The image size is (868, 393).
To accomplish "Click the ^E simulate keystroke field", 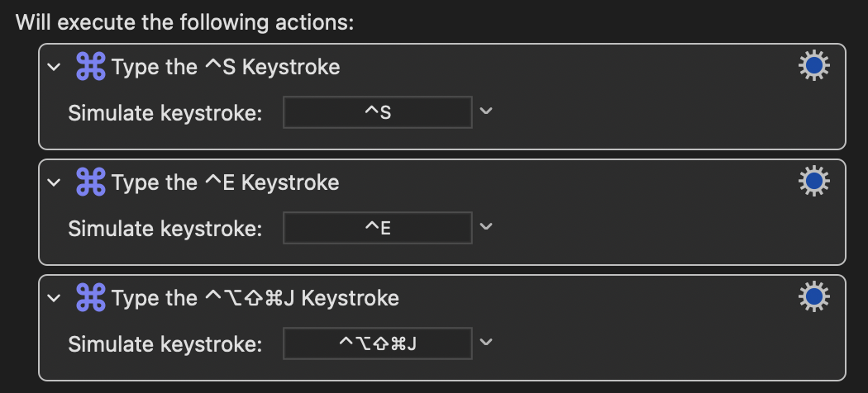I will pos(378,228).
